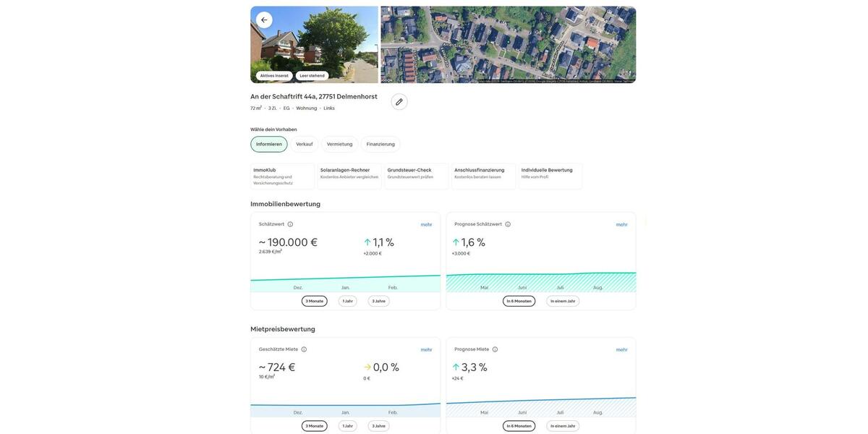Image resolution: width=868 pixels, height=434 pixels.
Task: Select the Informieren option under Vorhaben
Action: tap(269, 144)
